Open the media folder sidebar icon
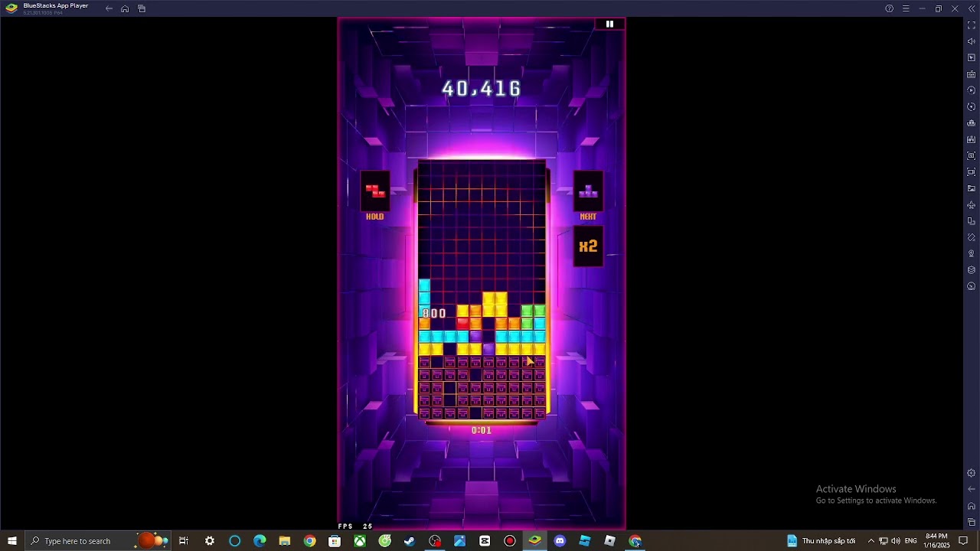Screen dimensions: 980x551 972,188
